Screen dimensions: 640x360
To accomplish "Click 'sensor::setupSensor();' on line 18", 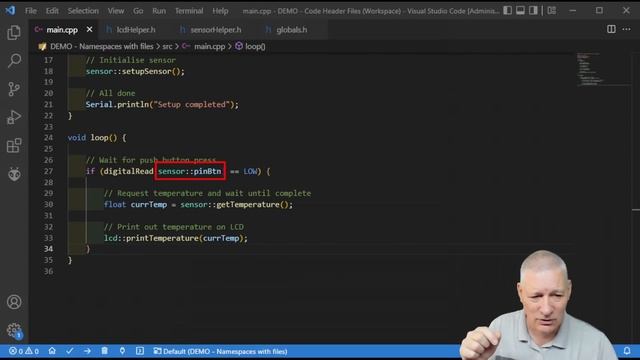I will click(x=135, y=71).
